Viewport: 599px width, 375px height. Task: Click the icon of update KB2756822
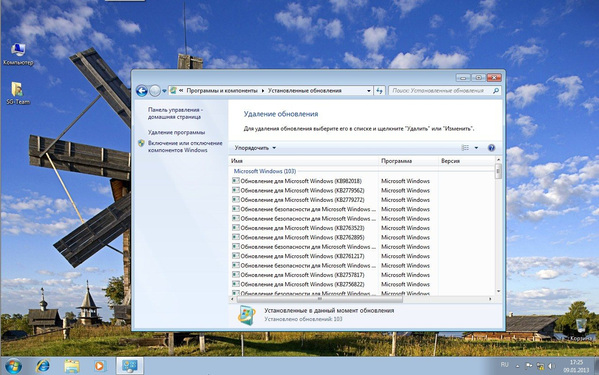coord(236,284)
